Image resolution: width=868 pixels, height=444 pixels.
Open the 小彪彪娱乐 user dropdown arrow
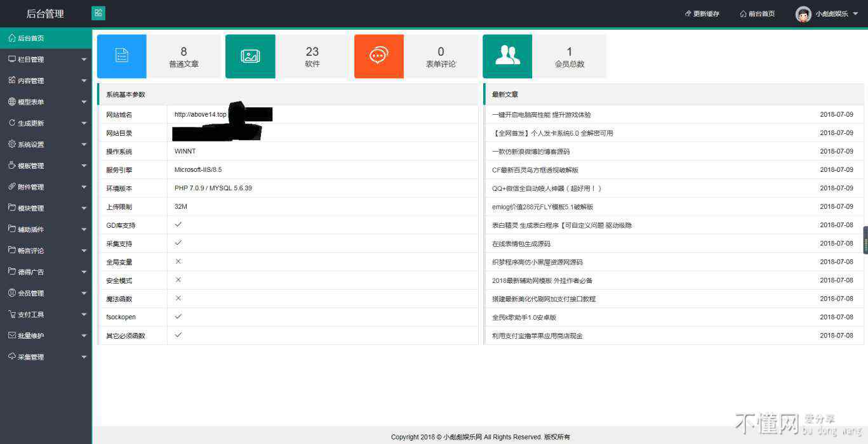(855, 14)
